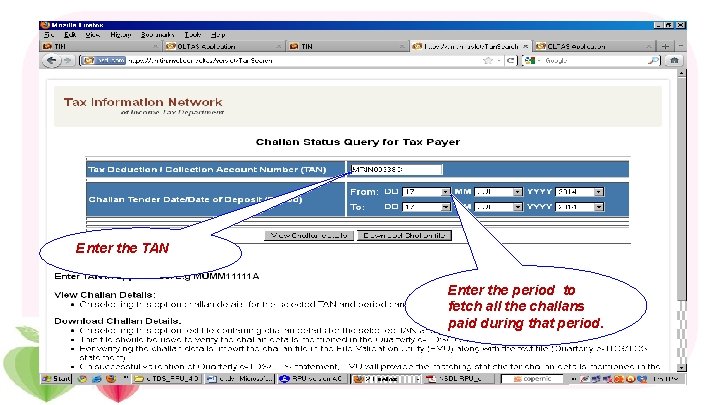Click the TAN number input field
The image size is (720, 405).
[x=396, y=169]
